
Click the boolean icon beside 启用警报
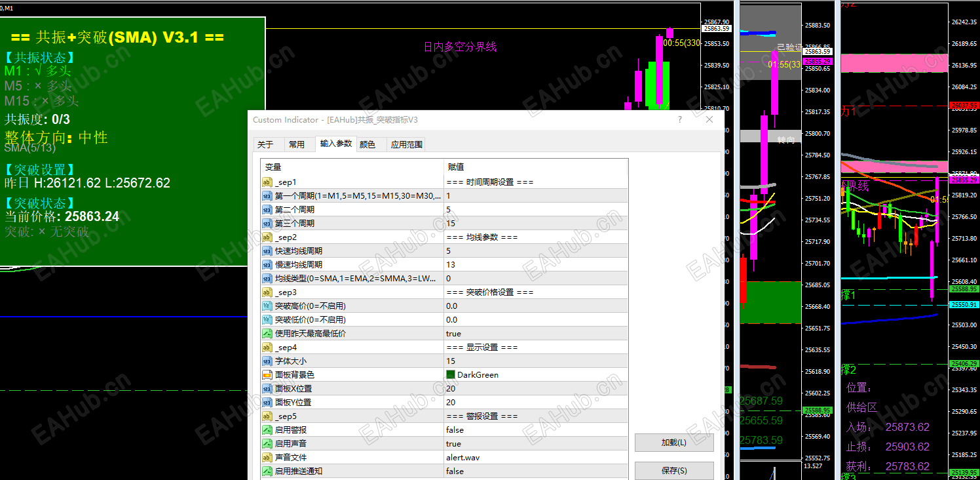[x=266, y=430]
